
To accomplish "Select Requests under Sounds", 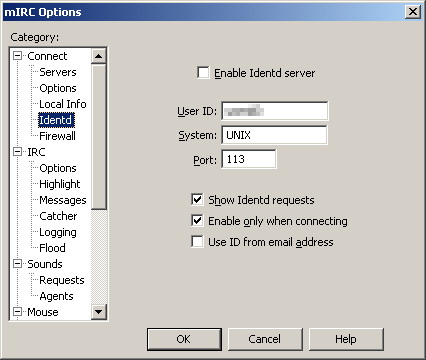I will [62, 280].
